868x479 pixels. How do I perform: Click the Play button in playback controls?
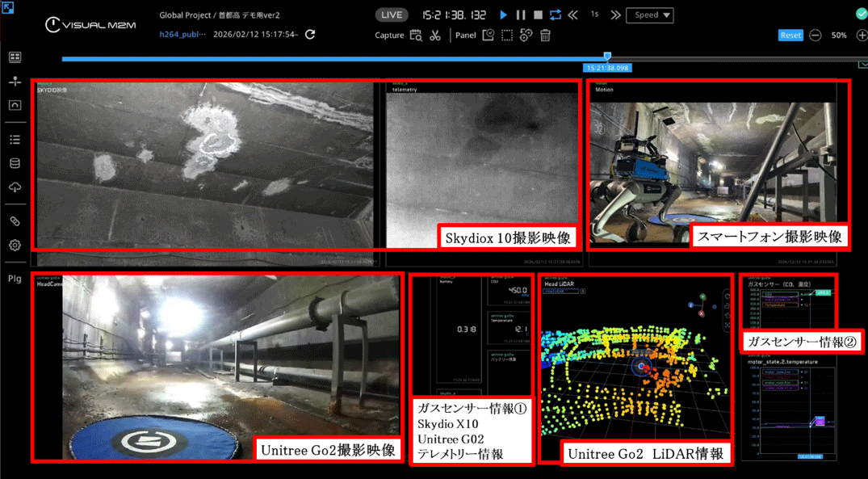(503, 15)
